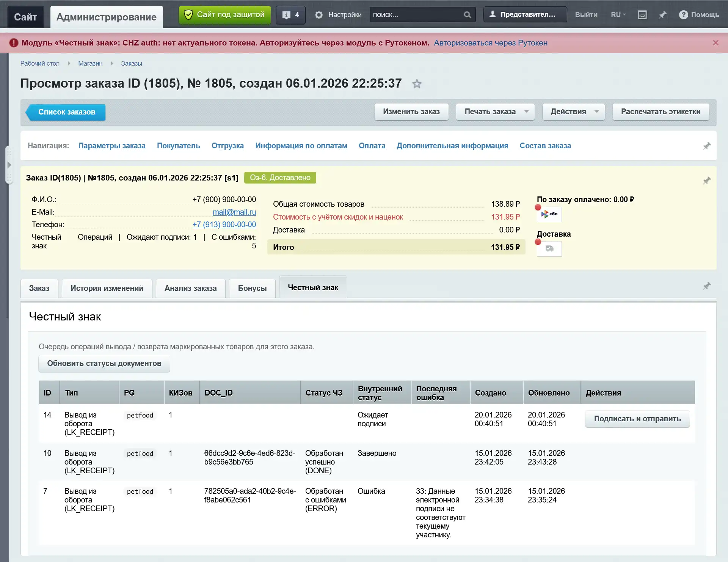The image size is (728, 562).
Task: Pin the navigation block with pushpin
Action: point(706,146)
